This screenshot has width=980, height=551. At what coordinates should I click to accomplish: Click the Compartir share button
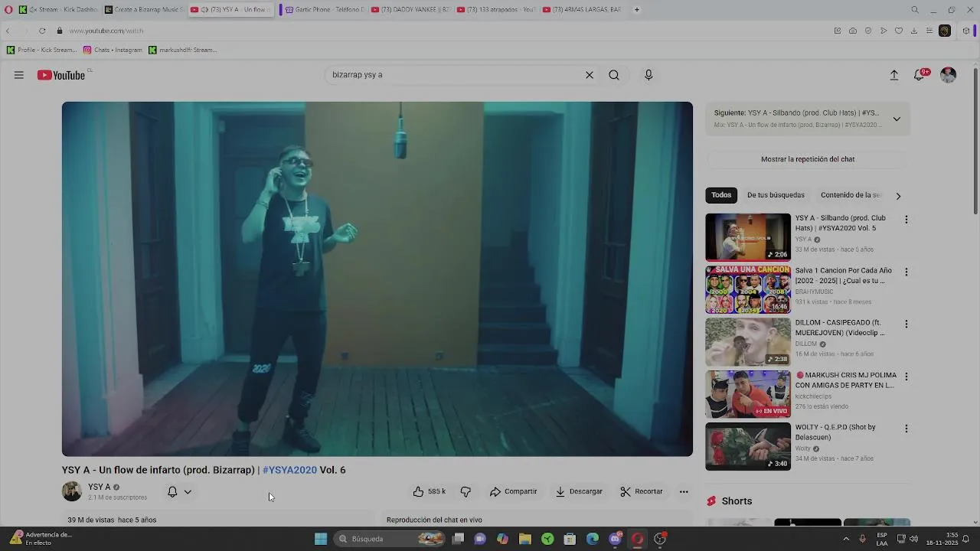pyautogui.click(x=514, y=491)
